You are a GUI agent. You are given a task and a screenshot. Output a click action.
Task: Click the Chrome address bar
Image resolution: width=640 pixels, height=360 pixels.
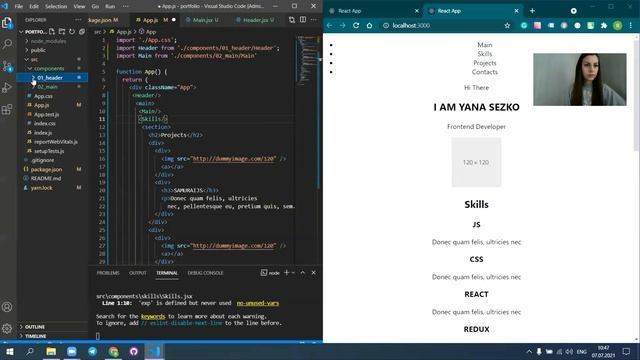point(445,25)
